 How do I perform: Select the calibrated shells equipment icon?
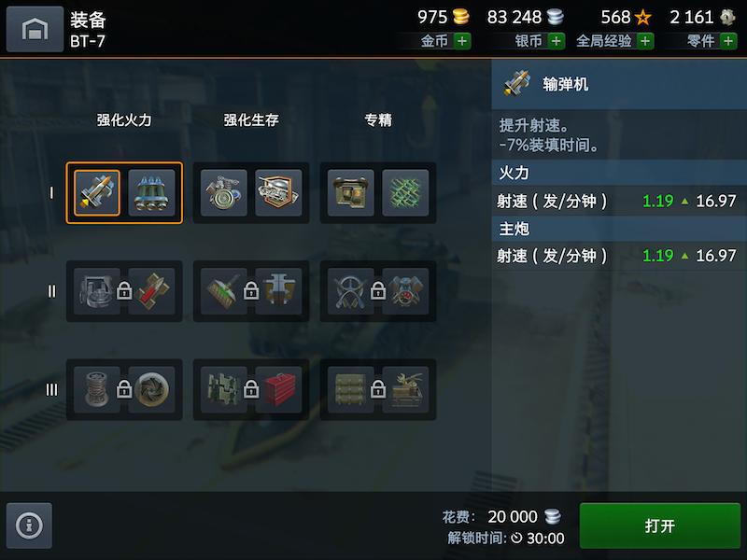[x=152, y=193]
